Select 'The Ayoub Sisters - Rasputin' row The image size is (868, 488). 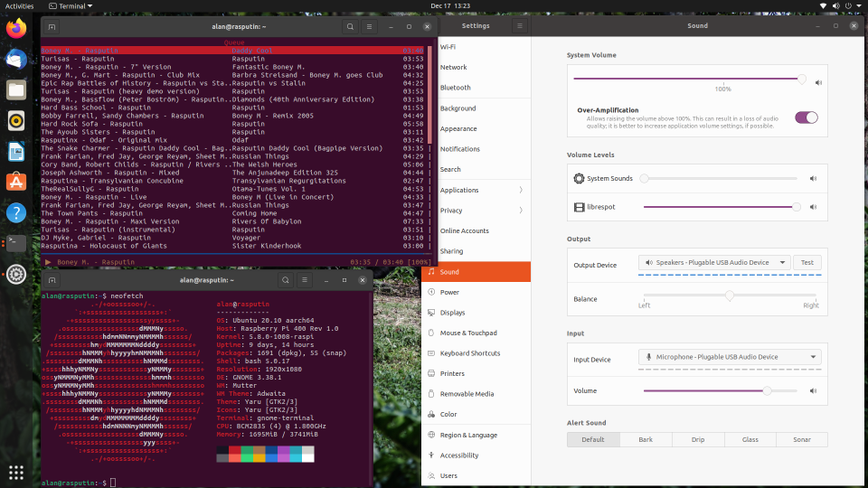click(232, 132)
